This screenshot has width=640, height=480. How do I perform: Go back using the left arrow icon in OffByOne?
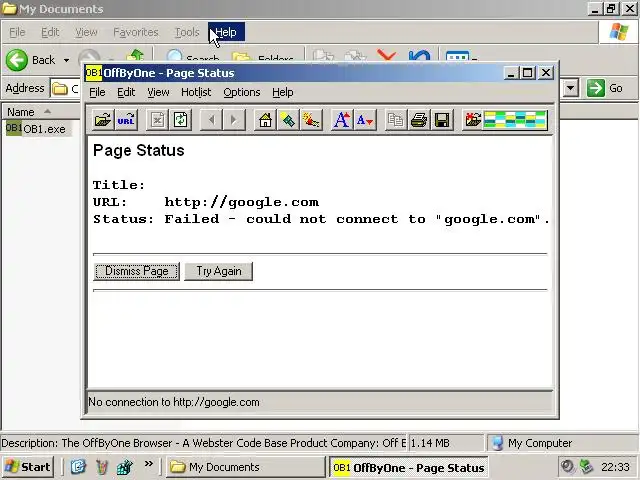211,120
